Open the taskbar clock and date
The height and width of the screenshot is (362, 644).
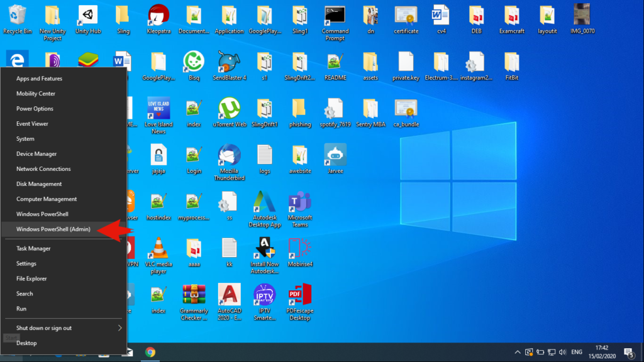coord(602,352)
